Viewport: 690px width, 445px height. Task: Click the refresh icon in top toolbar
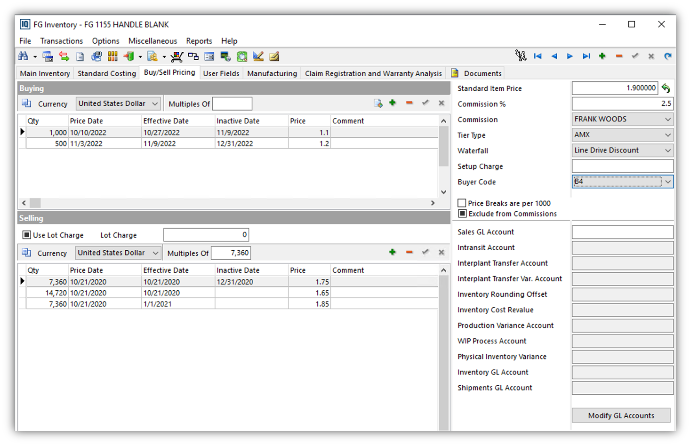click(668, 56)
